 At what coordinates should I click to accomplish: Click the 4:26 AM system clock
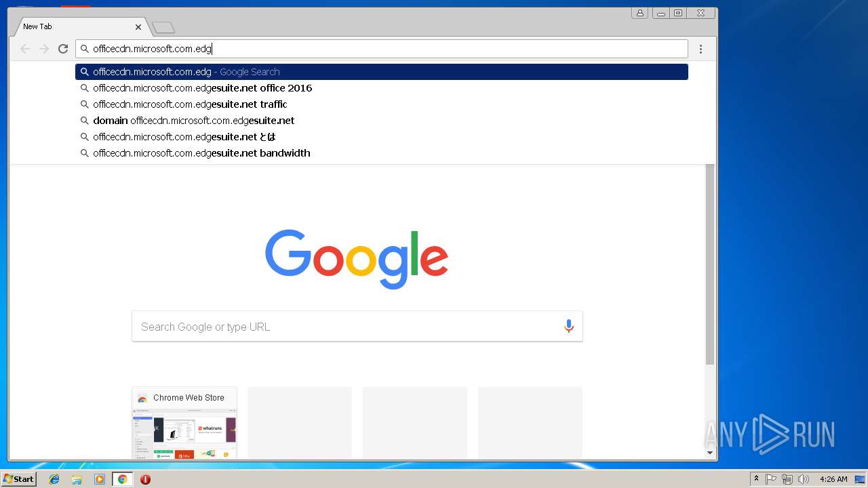pyautogui.click(x=833, y=479)
